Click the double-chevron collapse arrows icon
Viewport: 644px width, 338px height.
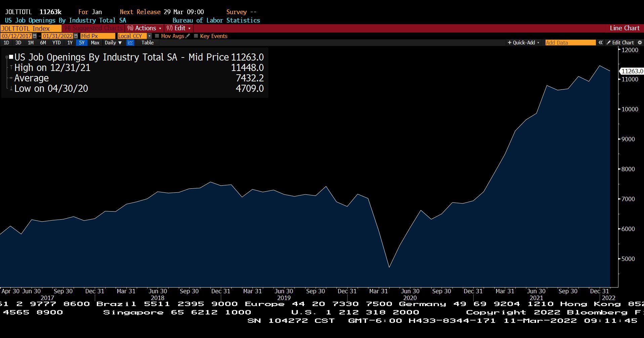[601, 43]
